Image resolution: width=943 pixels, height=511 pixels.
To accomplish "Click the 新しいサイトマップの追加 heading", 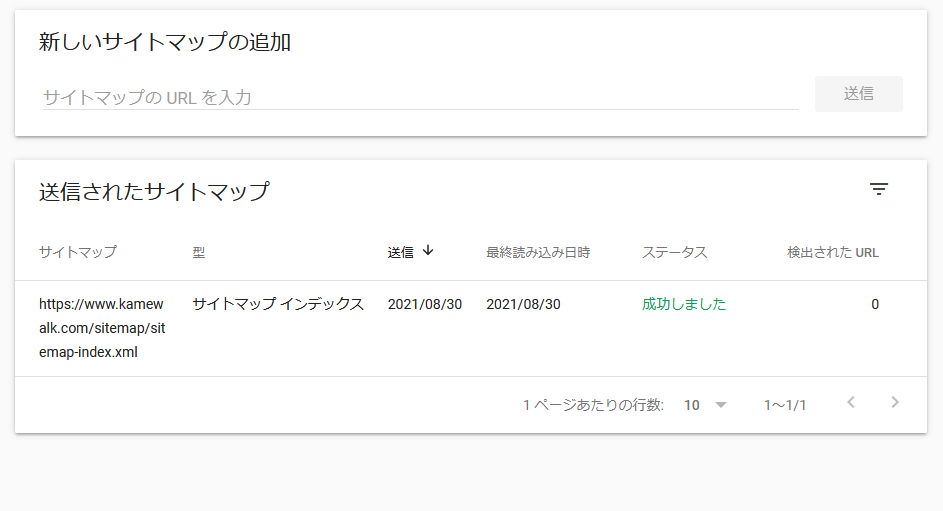I will click(x=165, y=42).
